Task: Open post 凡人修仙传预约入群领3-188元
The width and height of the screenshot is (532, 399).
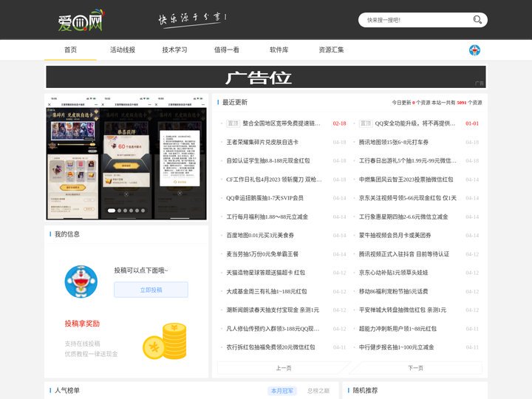Action: coord(273,329)
